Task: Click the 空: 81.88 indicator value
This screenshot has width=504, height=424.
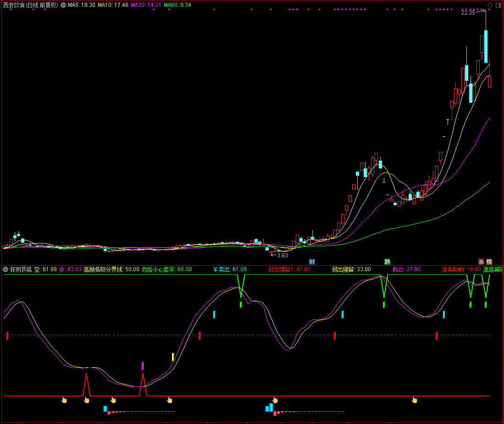Action: click(45, 269)
